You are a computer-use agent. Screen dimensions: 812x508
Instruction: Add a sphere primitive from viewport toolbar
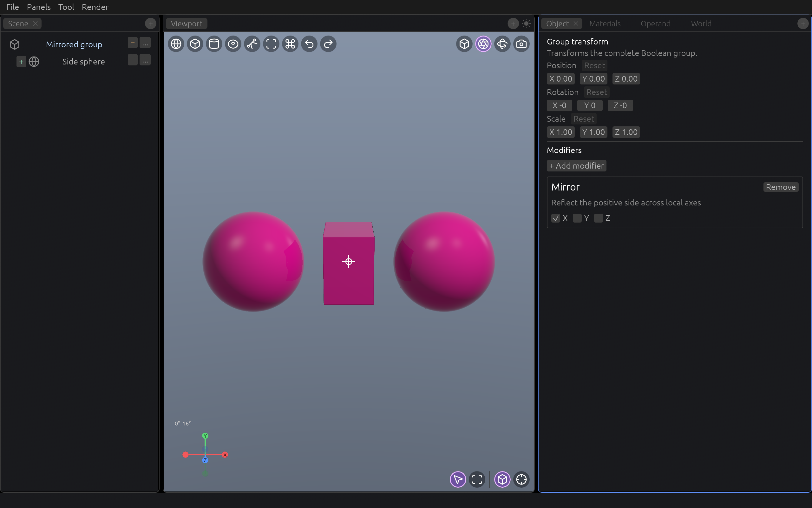[176, 44]
